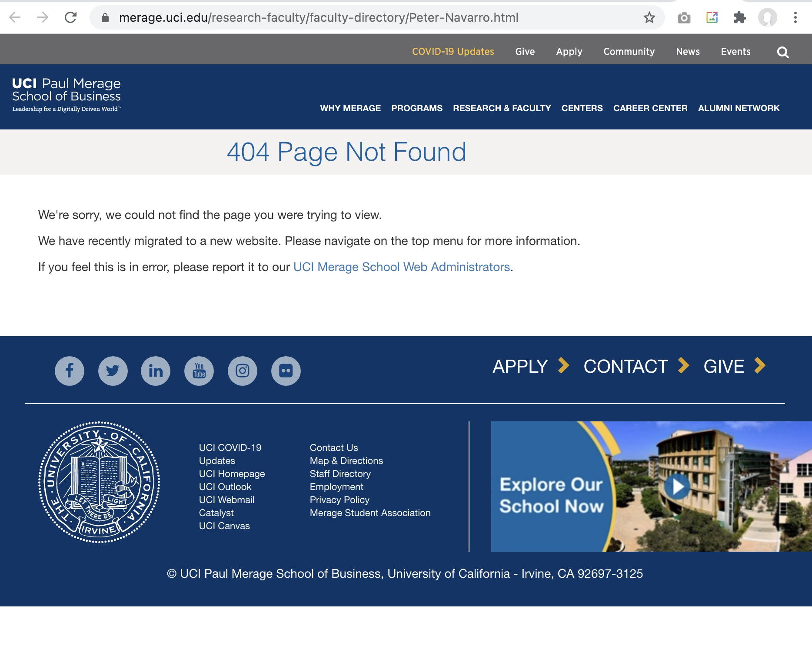Open UCI Canvas footer link

[x=224, y=526]
